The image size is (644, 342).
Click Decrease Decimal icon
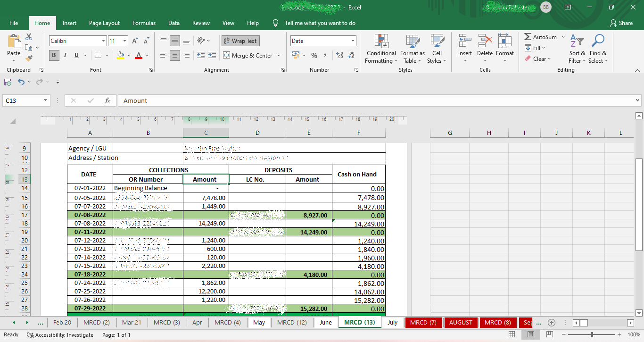pos(351,55)
